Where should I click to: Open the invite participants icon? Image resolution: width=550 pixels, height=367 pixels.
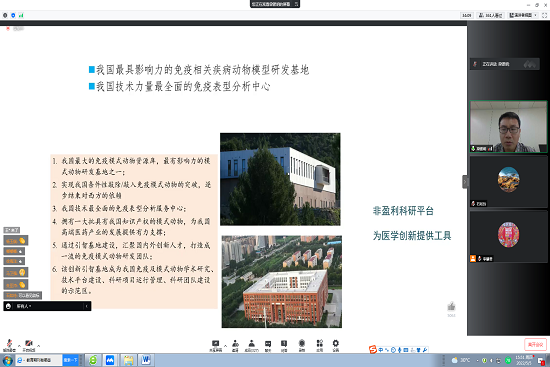pos(235,345)
